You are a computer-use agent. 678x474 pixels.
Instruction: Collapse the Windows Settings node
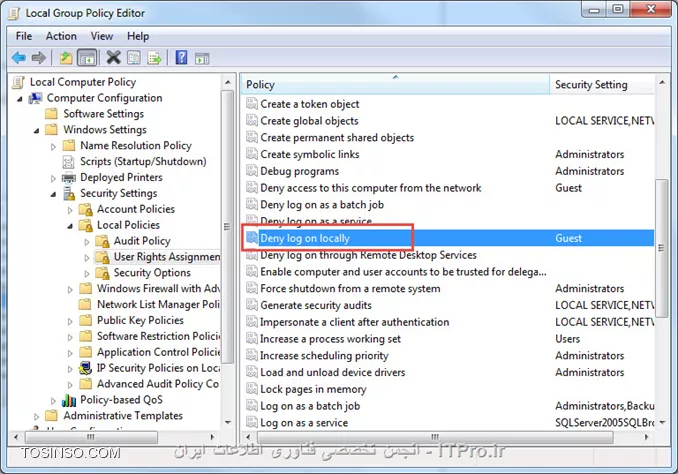[37, 131]
